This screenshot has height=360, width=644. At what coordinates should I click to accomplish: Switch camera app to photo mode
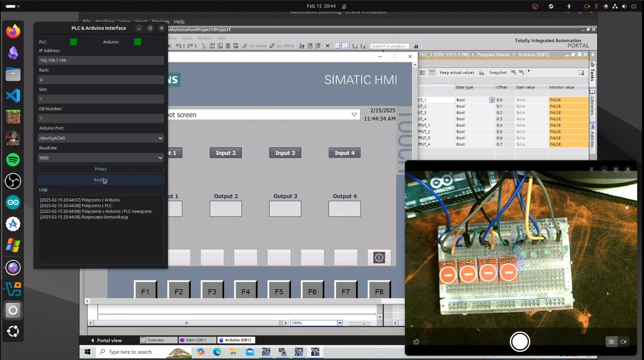(x=612, y=341)
